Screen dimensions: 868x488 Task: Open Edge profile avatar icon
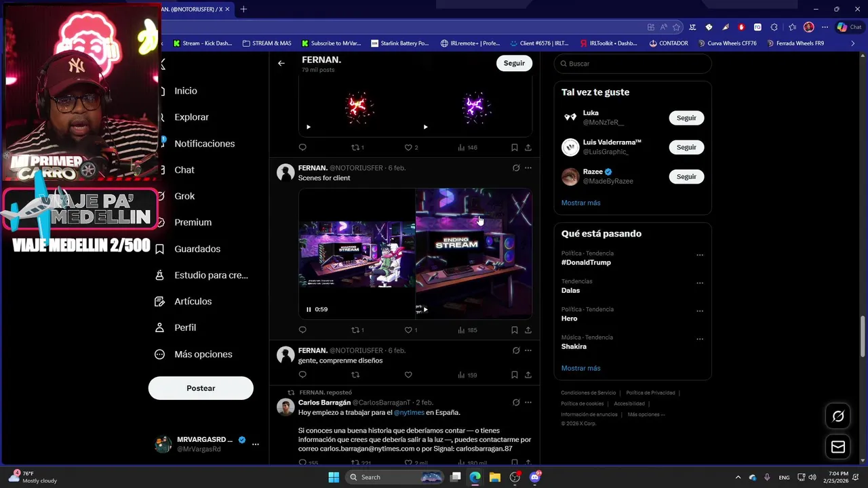(808, 27)
